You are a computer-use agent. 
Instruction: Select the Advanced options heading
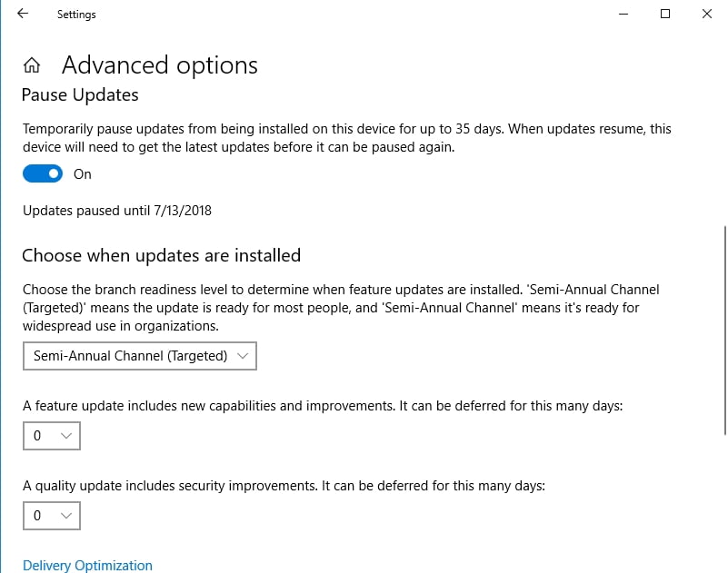point(160,64)
